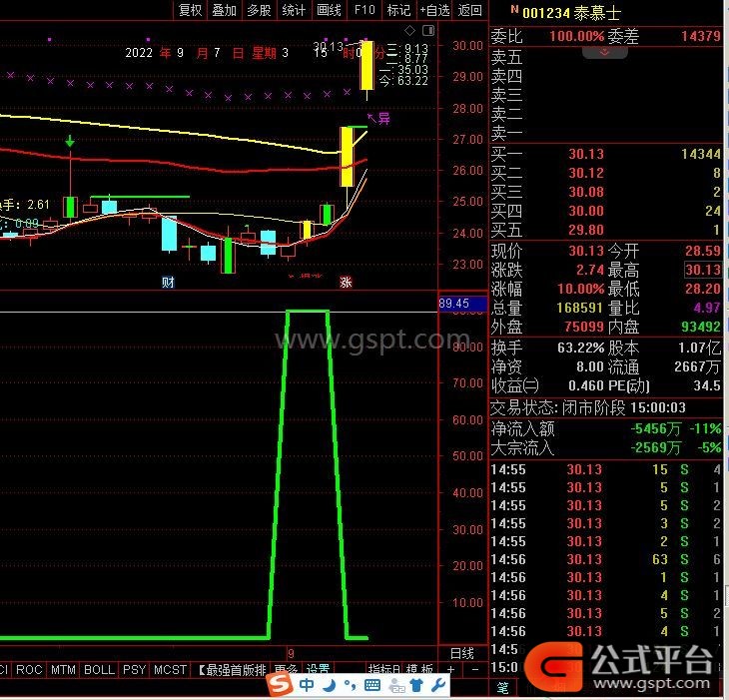729x700 pixels.
Task: Click the 委比 100.00% value
Action: tap(576, 36)
